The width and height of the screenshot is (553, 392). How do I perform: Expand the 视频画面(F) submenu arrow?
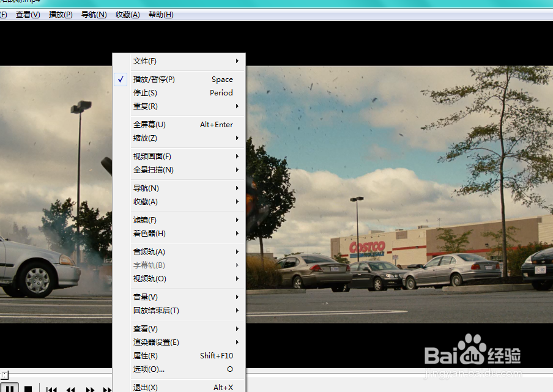(237, 156)
